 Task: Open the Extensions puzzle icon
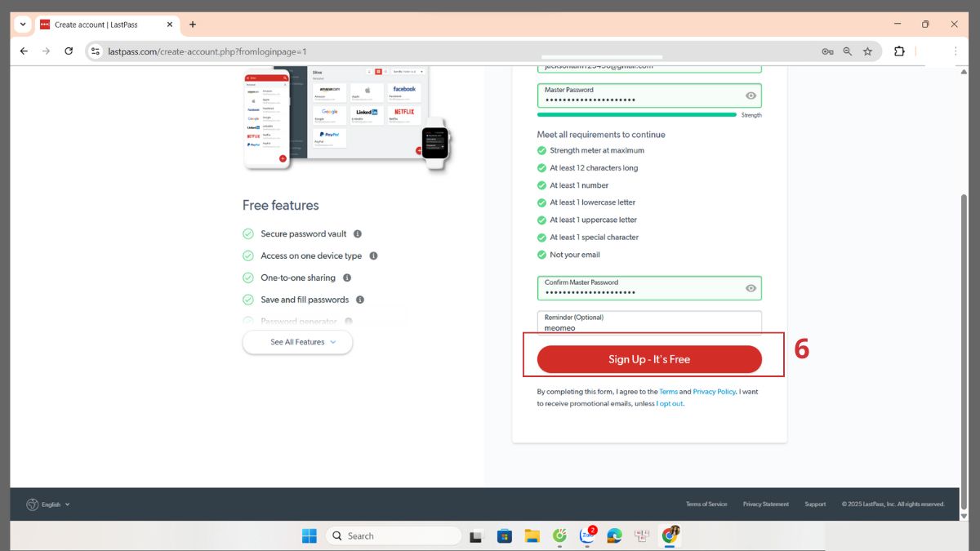899,51
